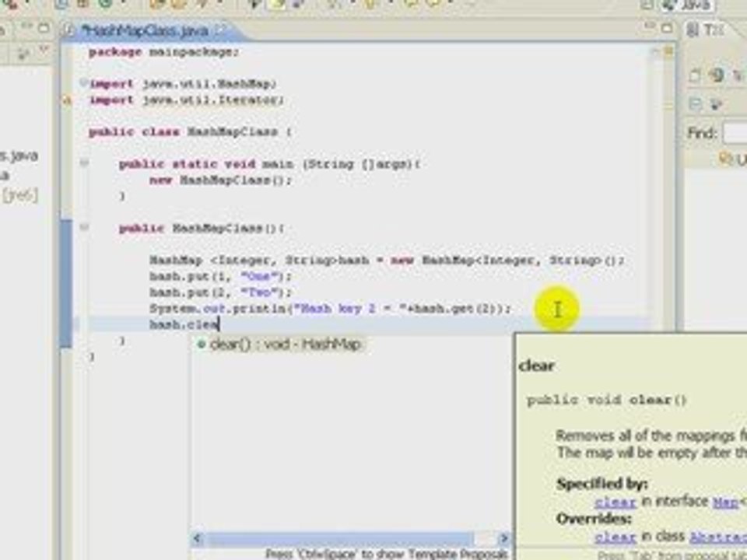Click the hash.clea line being typed
Image resolution: width=747 pixels, height=560 pixels.
pos(184,325)
